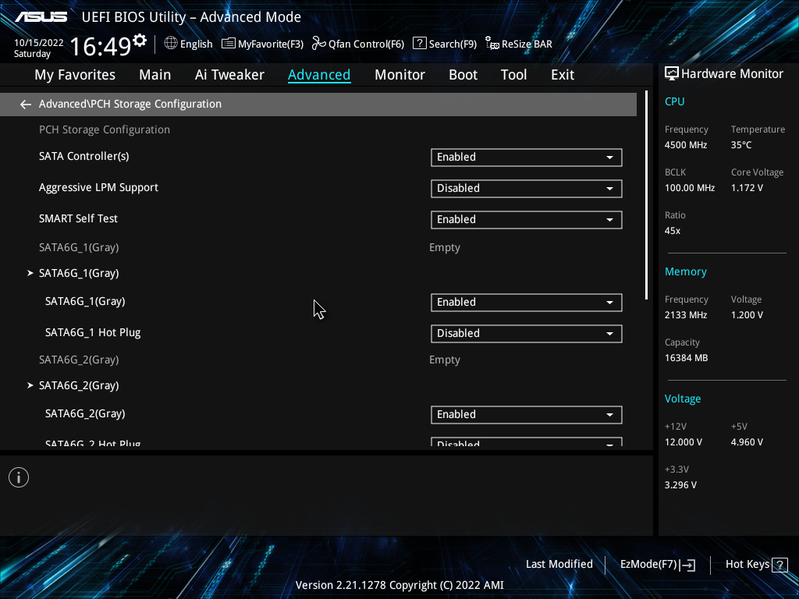
Task: Click the Hardware Monitor display icon
Action: pos(672,74)
